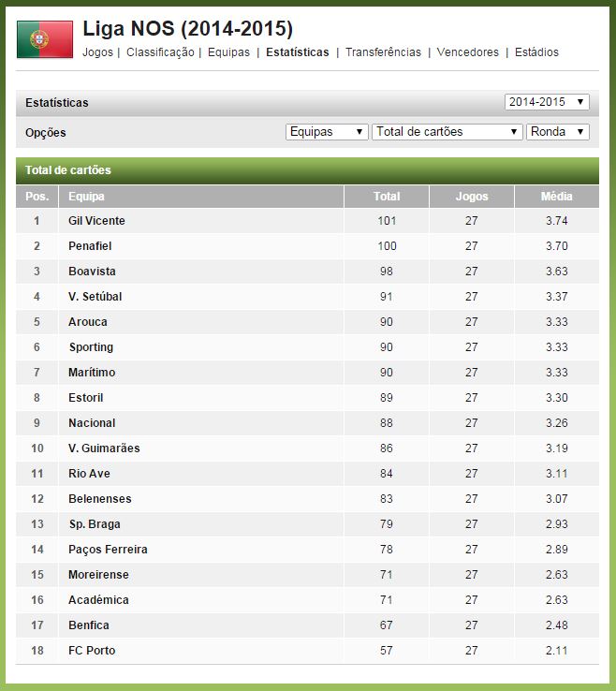Viewport: 616px width, 691px height.
Task: Click the Portugal flag icon
Action: point(45,39)
